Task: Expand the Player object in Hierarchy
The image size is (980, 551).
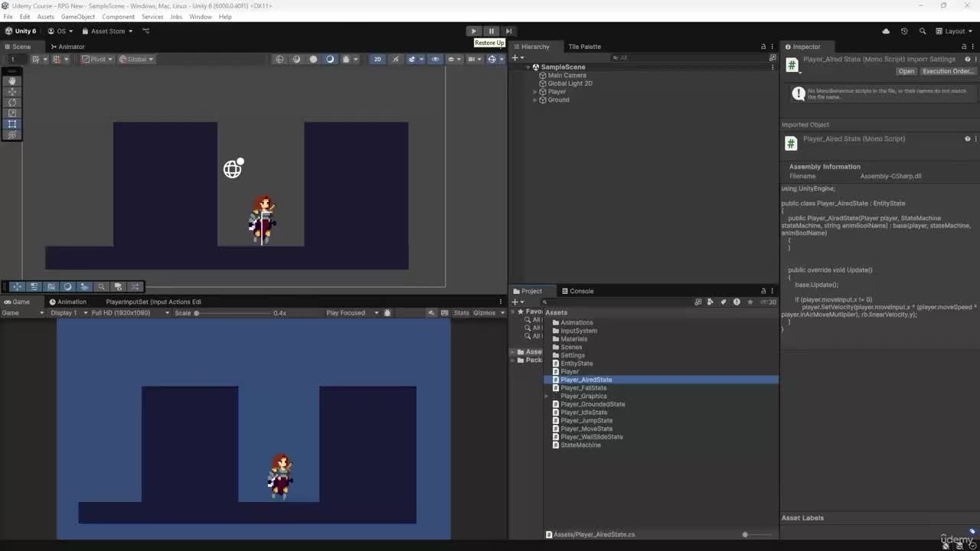Action: pyautogui.click(x=535, y=92)
